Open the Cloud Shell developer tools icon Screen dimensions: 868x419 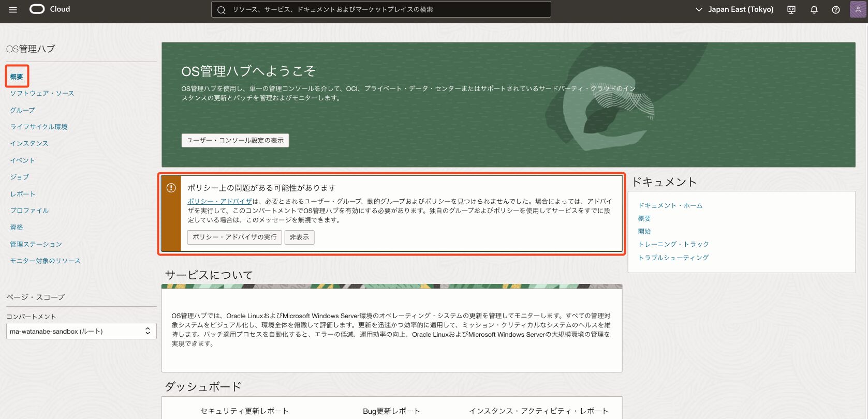coord(791,9)
